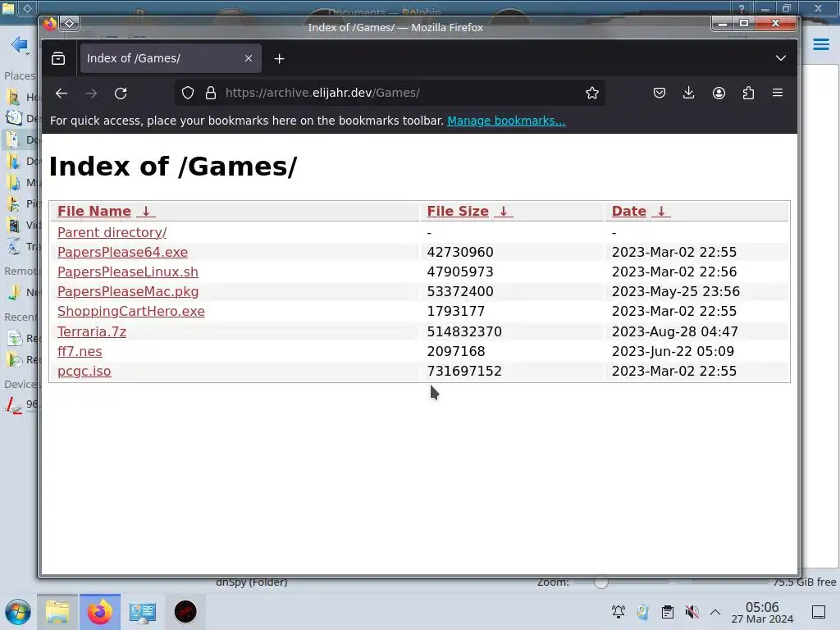This screenshot has width=840, height=630.
Task: Download the ff7.nes file
Action: tap(80, 351)
